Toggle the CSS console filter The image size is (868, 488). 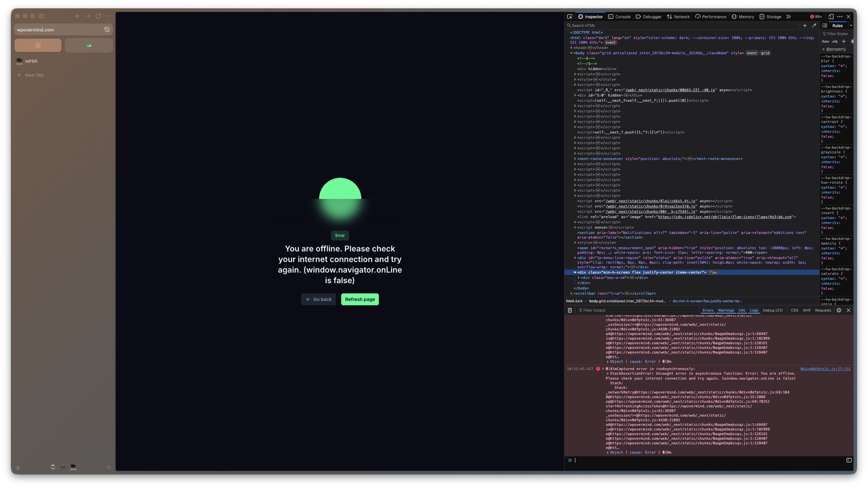pos(795,310)
